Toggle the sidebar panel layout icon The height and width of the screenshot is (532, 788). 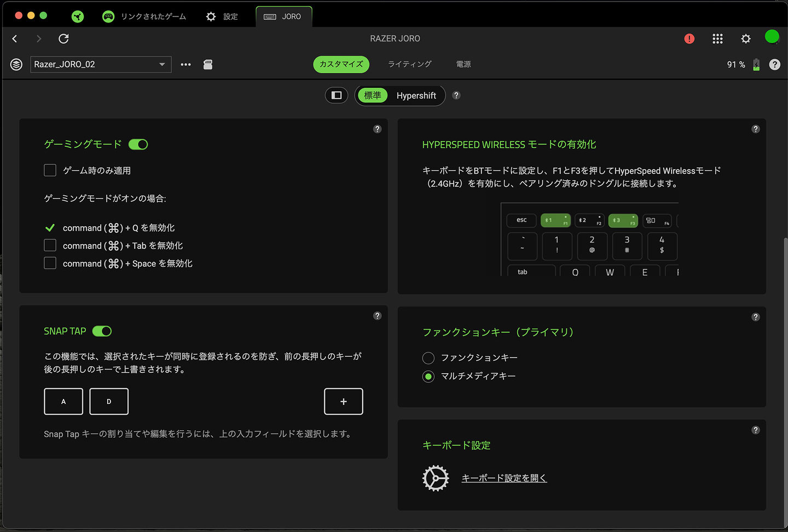coord(337,95)
